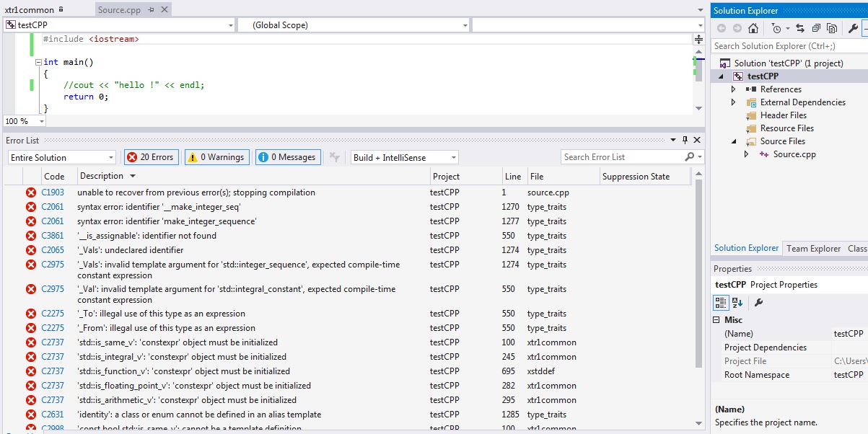
Task: Open the Entire Solution scope dropdown
Action: (x=61, y=157)
